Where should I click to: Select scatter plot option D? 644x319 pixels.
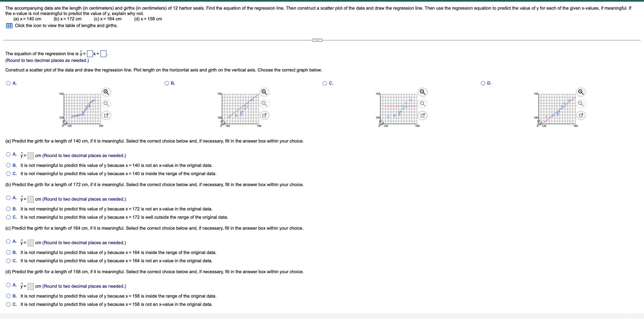point(483,83)
